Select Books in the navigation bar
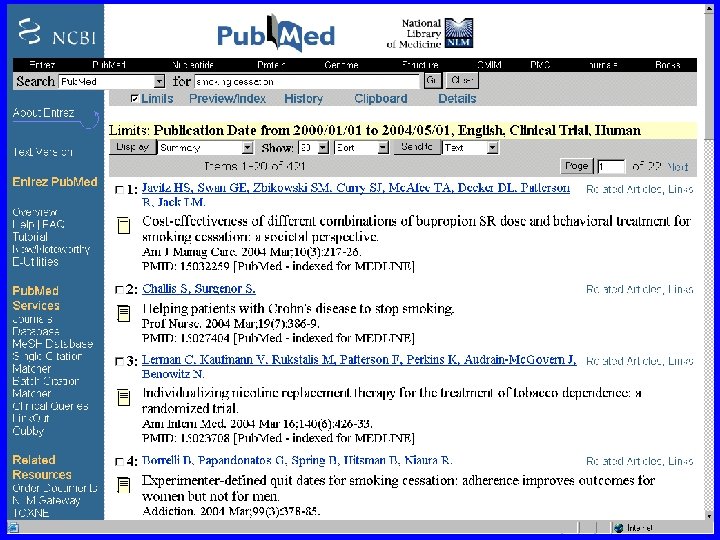The height and width of the screenshot is (540, 720). [x=668, y=65]
